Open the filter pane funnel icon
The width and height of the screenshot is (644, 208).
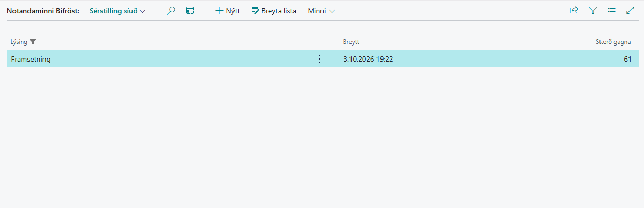point(593,10)
